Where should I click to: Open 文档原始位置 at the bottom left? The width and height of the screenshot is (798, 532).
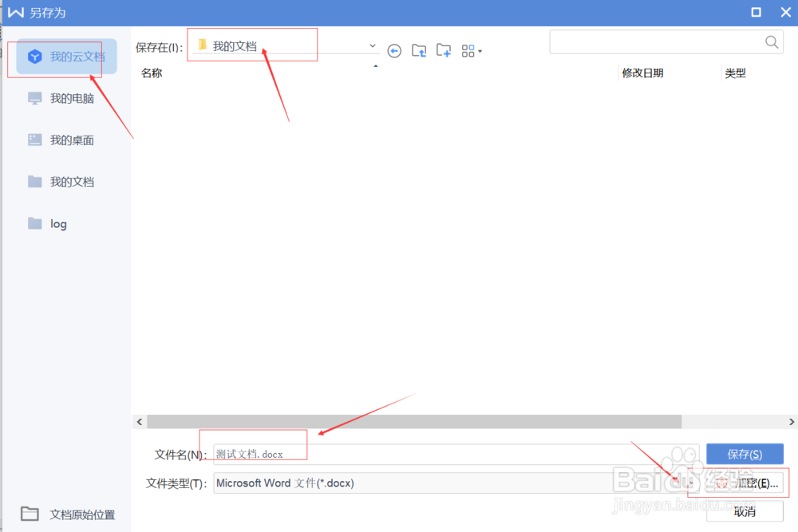click(x=68, y=514)
